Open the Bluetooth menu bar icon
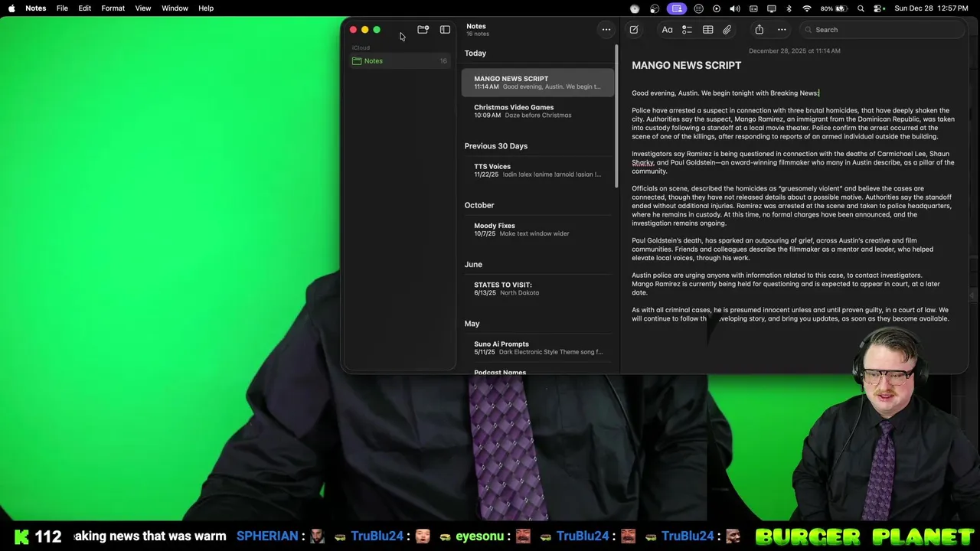 [x=789, y=8]
